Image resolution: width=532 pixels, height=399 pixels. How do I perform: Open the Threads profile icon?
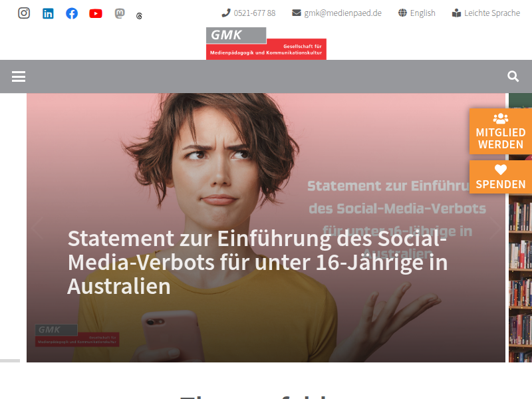pyautogui.click(x=139, y=16)
